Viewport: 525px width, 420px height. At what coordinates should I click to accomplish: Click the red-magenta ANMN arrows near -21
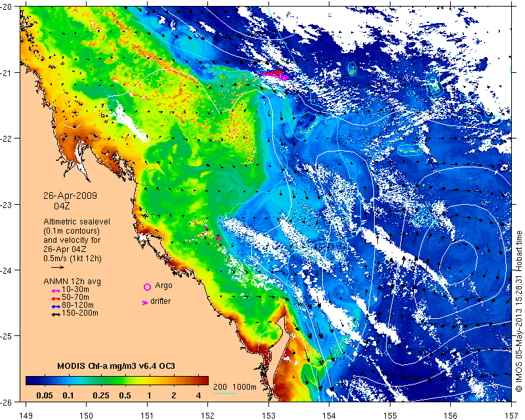274,74
